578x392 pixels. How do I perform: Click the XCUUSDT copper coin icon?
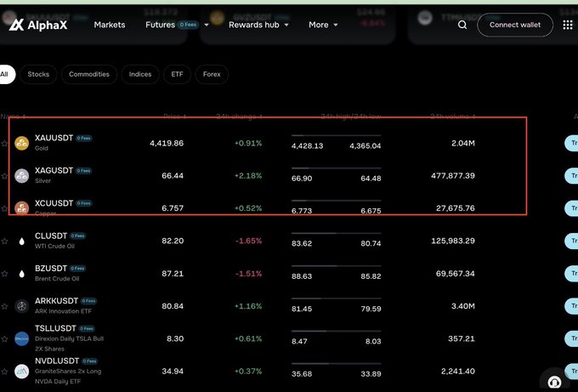click(22, 208)
